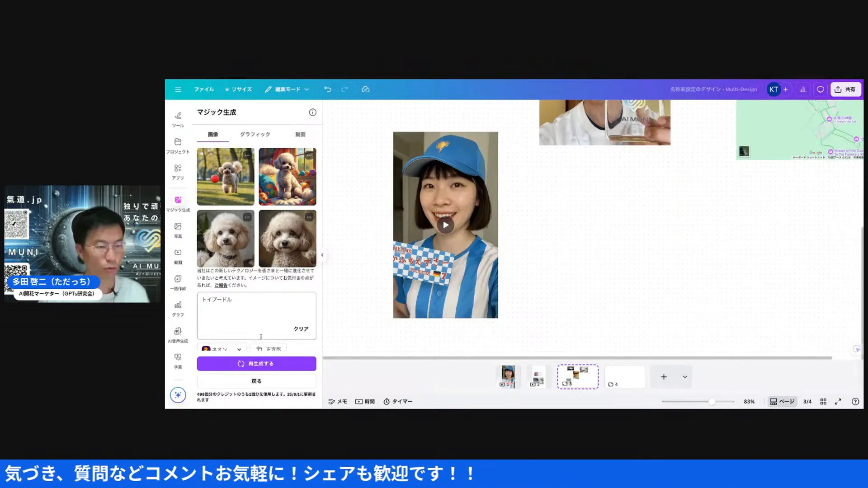The image size is (868, 488).
Task: Switch to the 動画 tab in Magic panel
Action: 300,134
